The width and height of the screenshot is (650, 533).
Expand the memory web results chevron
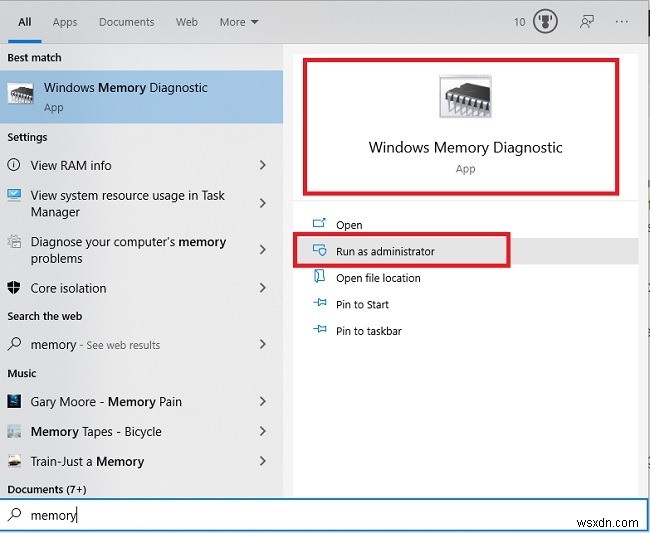click(x=262, y=344)
